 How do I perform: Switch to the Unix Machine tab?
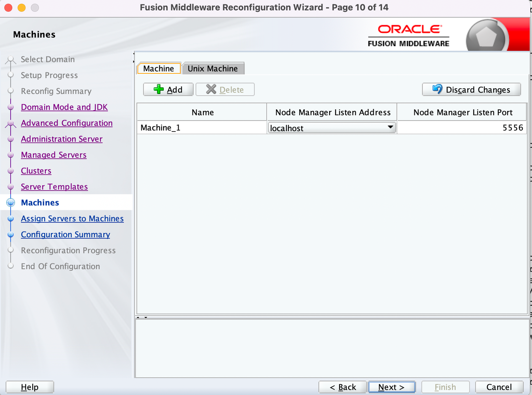[213, 68]
